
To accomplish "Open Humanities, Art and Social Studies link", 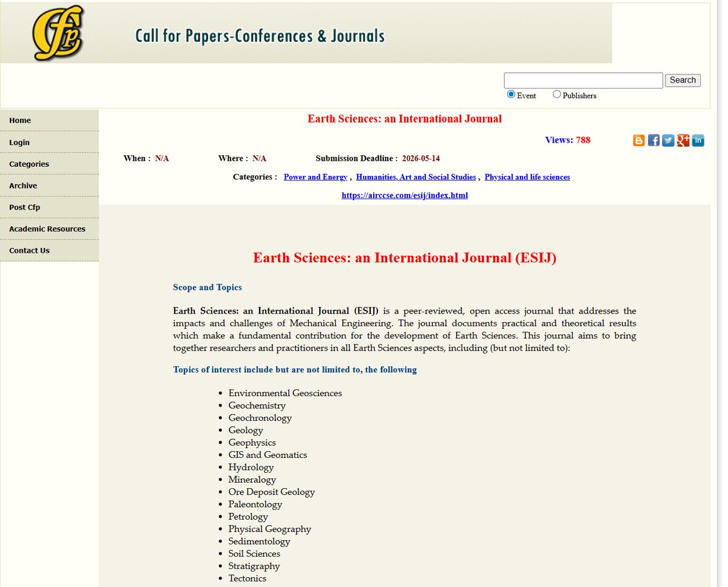I will click(x=416, y=177).
